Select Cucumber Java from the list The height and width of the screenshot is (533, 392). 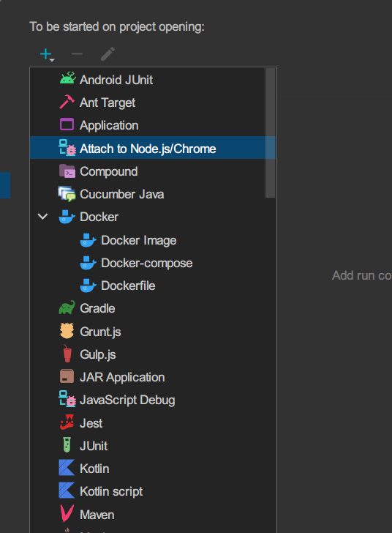[121, 195]
